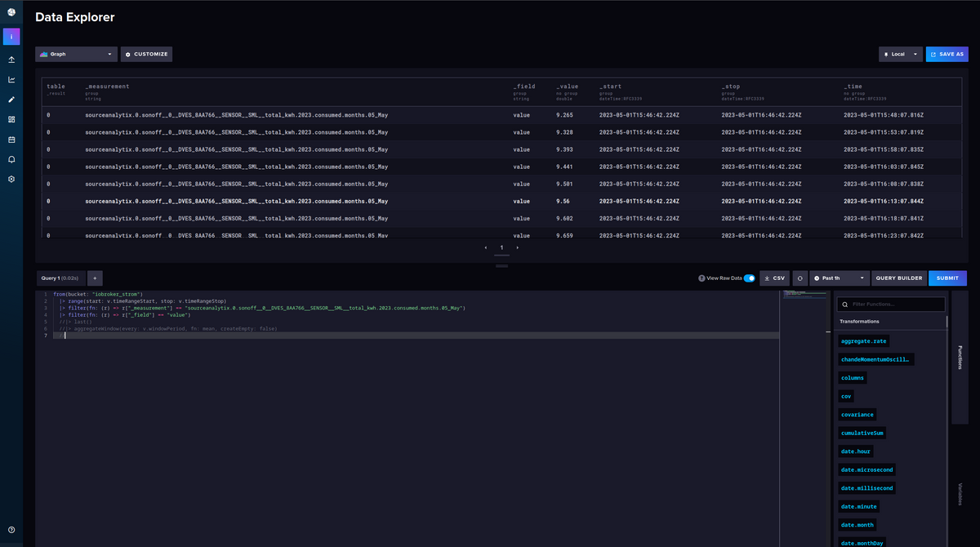The height and width of the screenshot is (547, 980).
Task: Insert the date.hour function
Action: (x=857, y=451)
